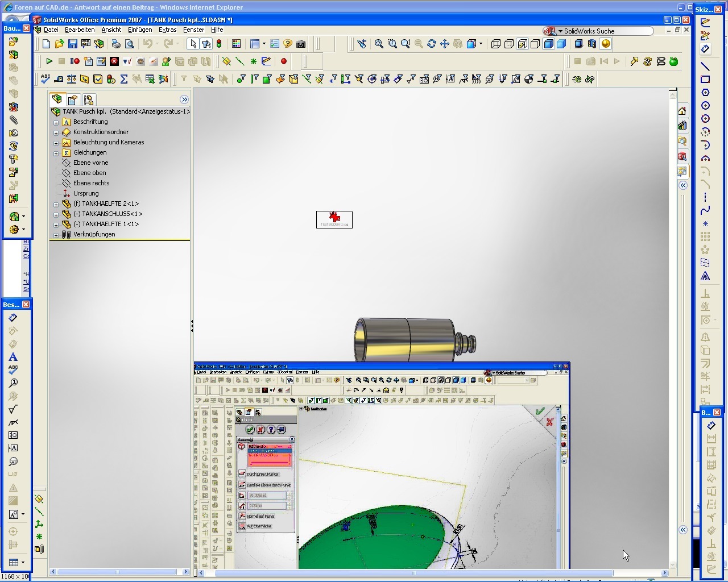Toggle Shadows in Shaded Mode
728x582 pixels.
[x=579, y=44]
